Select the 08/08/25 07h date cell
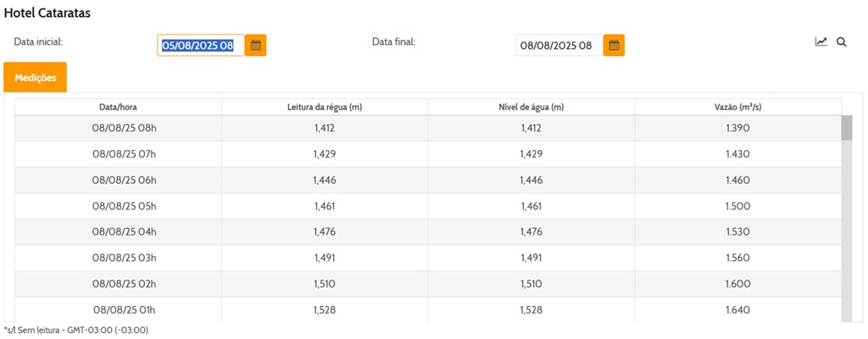Viewport: 868px width, 339px height. [x=125, y=154]
